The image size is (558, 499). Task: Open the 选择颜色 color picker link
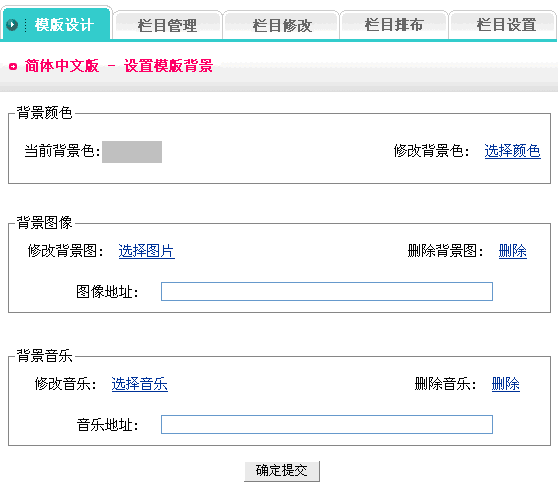coord(512,151)
